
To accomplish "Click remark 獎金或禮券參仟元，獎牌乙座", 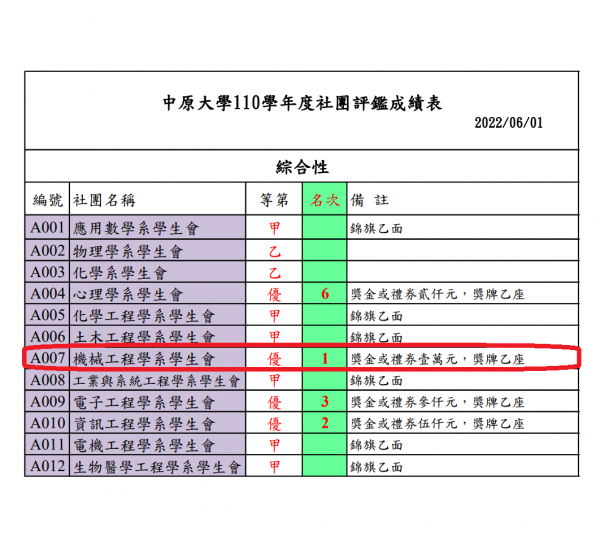I will 437,402.
